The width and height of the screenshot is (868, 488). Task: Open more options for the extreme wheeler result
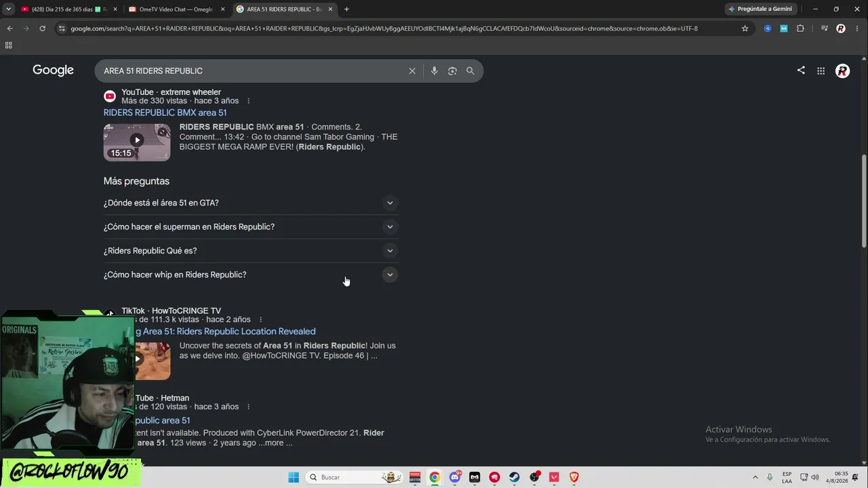(x=248, y=101)
